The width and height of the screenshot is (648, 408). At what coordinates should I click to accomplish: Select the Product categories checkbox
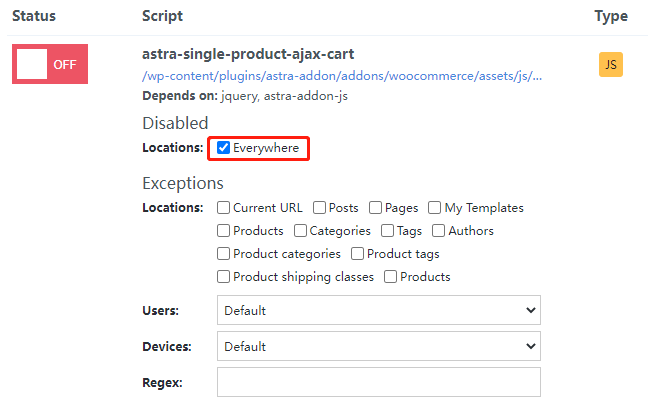tap(224, 254)
